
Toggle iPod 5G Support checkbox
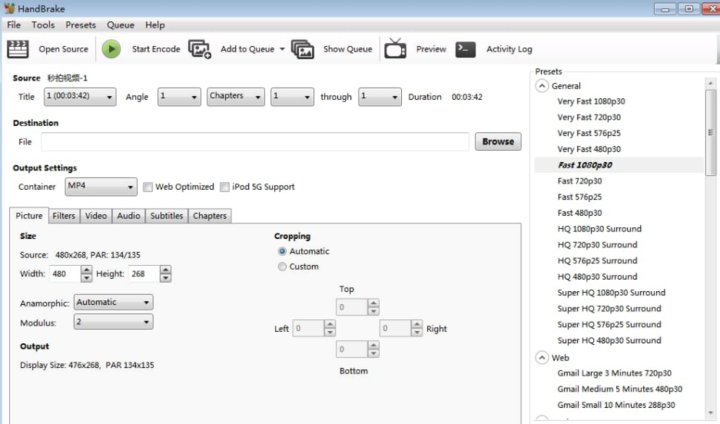click(225, 187)
